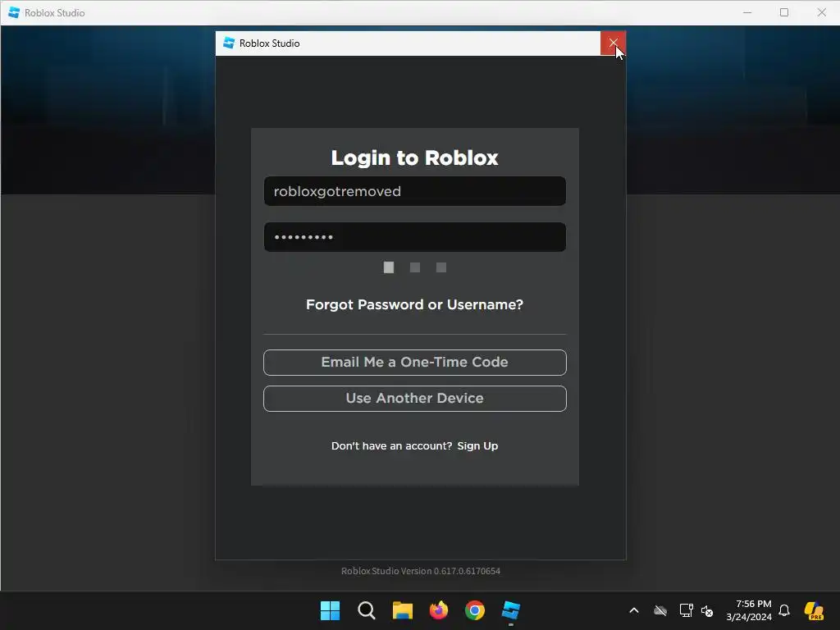
Task: Click the main window Roblox Studio logo
Action: (14, 12)
